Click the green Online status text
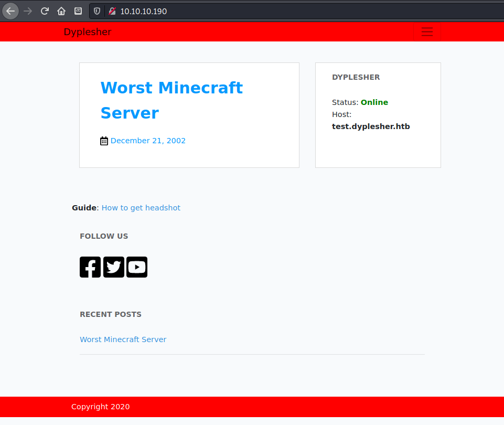 (x=374, y=102)
